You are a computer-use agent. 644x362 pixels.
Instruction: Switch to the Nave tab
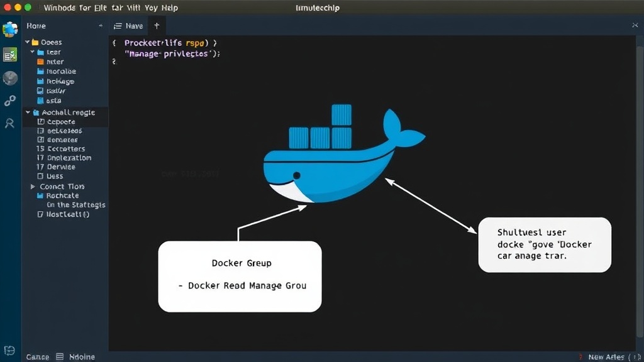click(128, 26)
